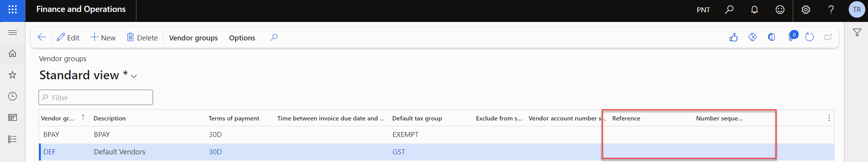Open the grid column options ellipsis
The width and height of the screenshot is (868, 162).
[x=829, y=118]
